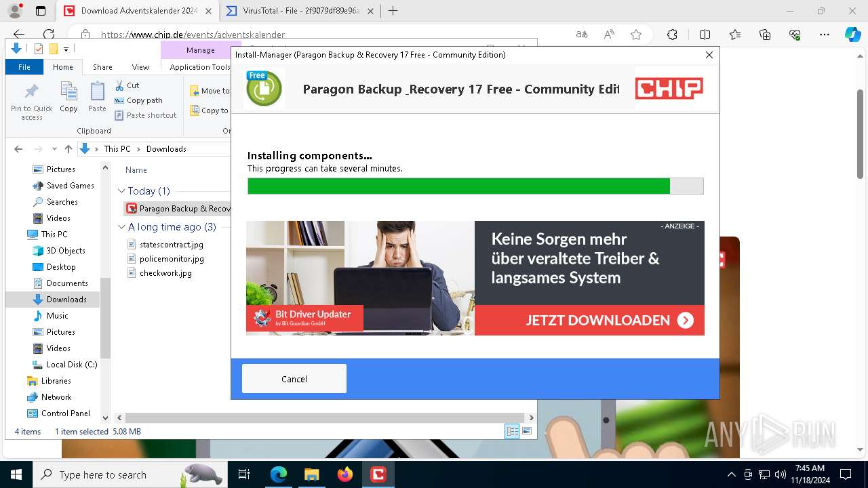Click This PC in the address breadcrumb
The image size is (868, 488).
click(117, 149)
